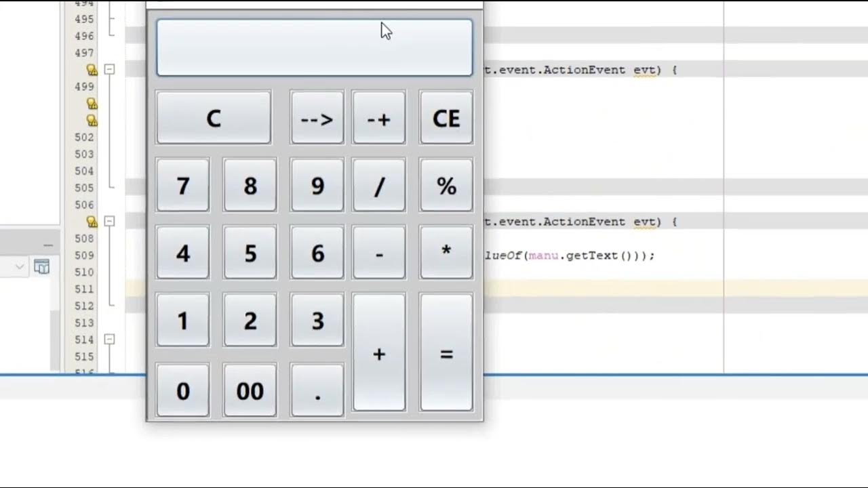The image size is (868, 488).
Task: Click the multiply * button
Action: coord(446,252)
